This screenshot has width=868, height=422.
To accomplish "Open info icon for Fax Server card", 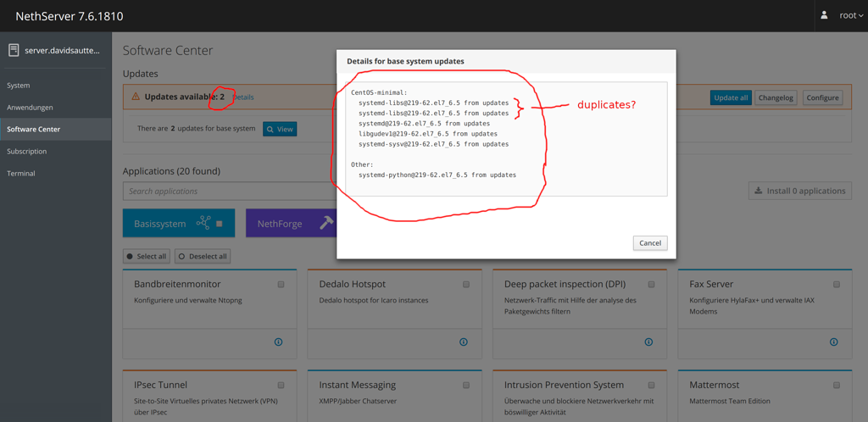I will coord(834,341).
